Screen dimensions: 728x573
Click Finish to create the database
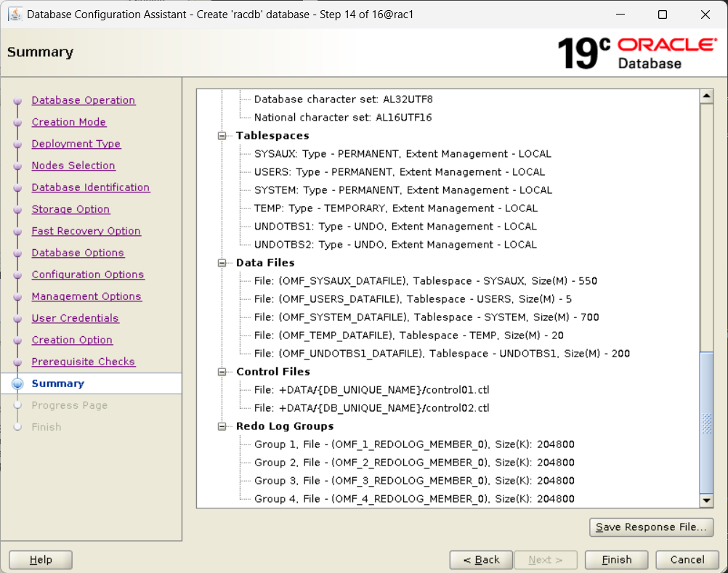click(x=616, y=559)
